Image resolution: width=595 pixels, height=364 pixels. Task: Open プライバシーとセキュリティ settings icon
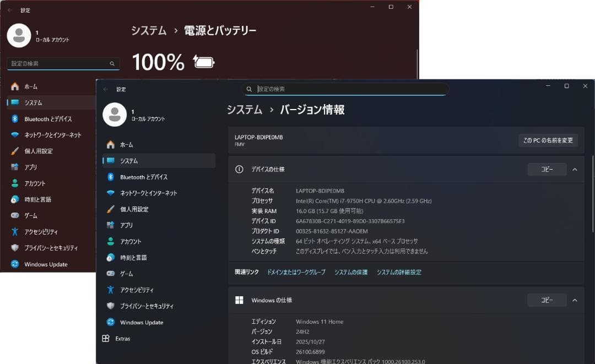(x=110, y=306)
